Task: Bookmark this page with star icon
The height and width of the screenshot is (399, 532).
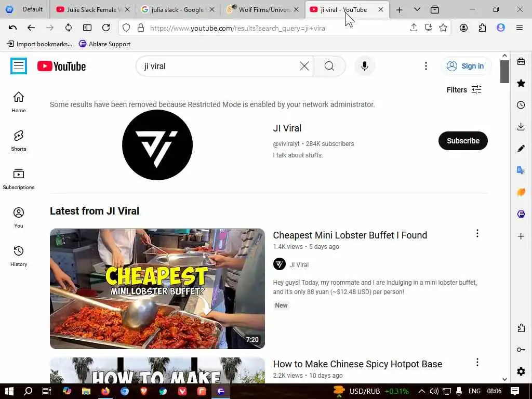Action: [x=443, y=28]
